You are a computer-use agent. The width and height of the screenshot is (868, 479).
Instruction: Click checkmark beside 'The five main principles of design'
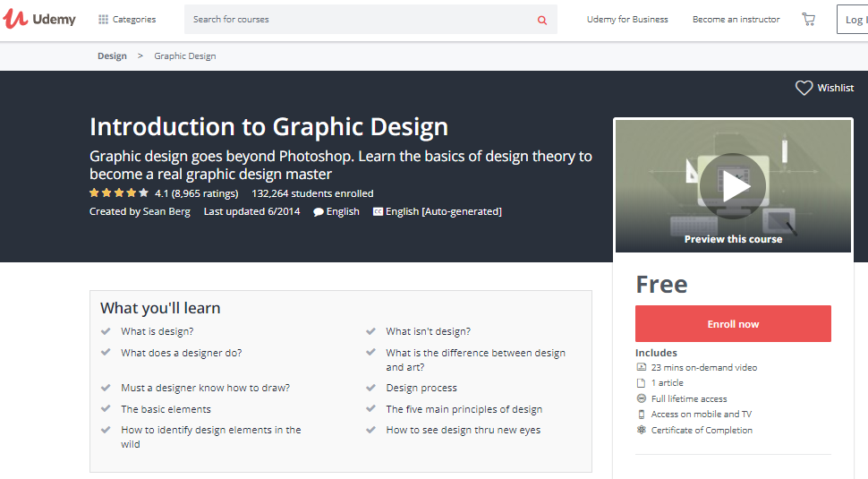[x=370, y=408]
